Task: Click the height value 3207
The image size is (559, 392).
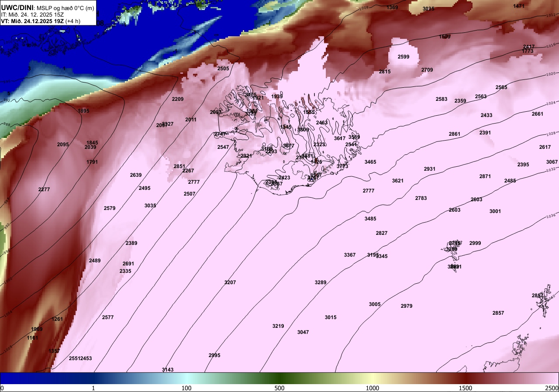Action: (x=230, y=282)
